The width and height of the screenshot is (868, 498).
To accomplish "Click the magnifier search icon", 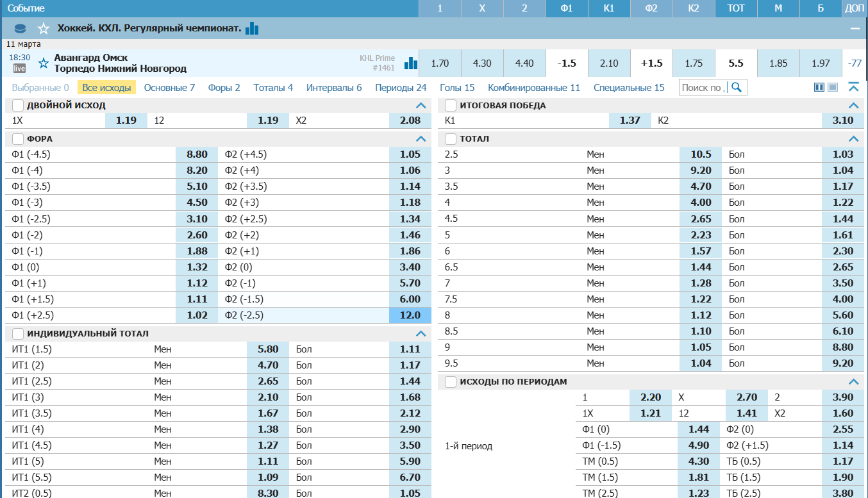I will tap(737, 87).
